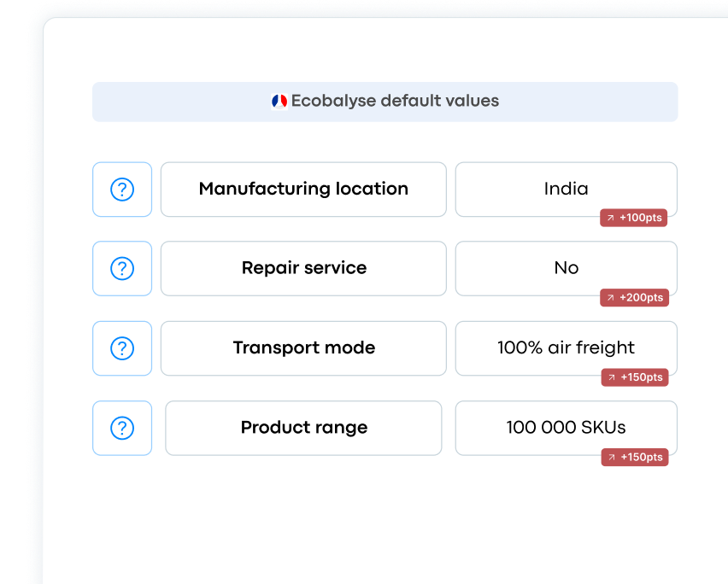Open help for Repair service

pos(122,269)
